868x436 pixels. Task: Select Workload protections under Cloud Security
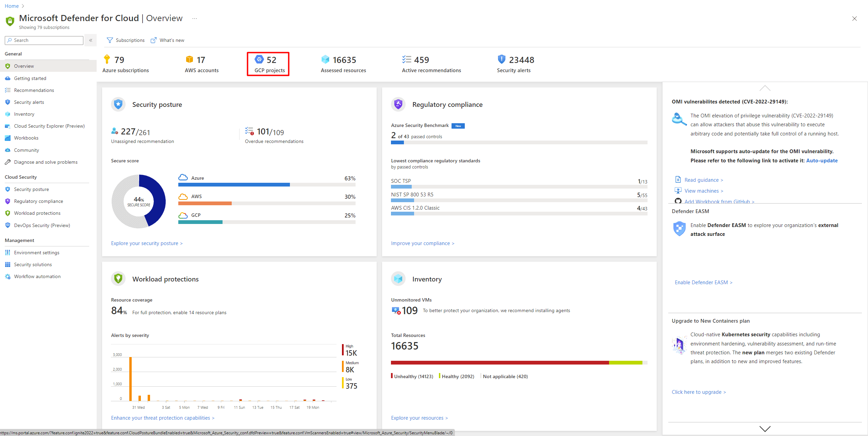37,213
